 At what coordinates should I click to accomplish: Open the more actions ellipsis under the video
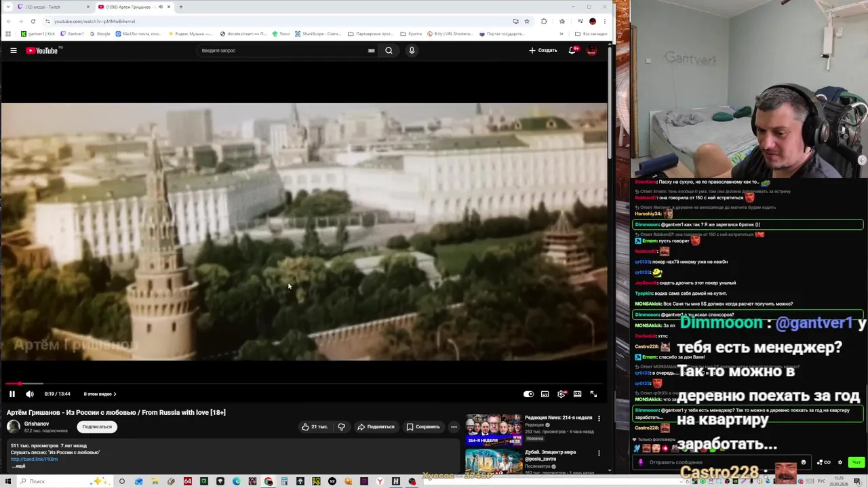point(454,426)
